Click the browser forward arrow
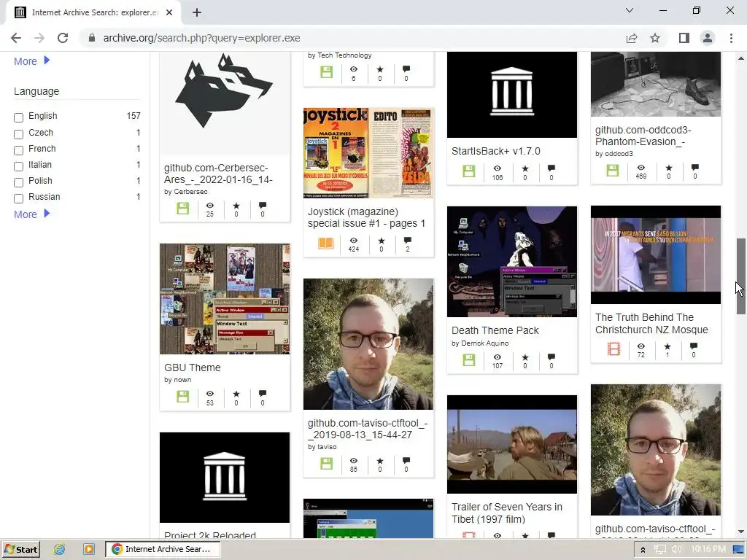The height and width of the screenshot is (560, 747). pyautogui.click(x=39, y=38)
